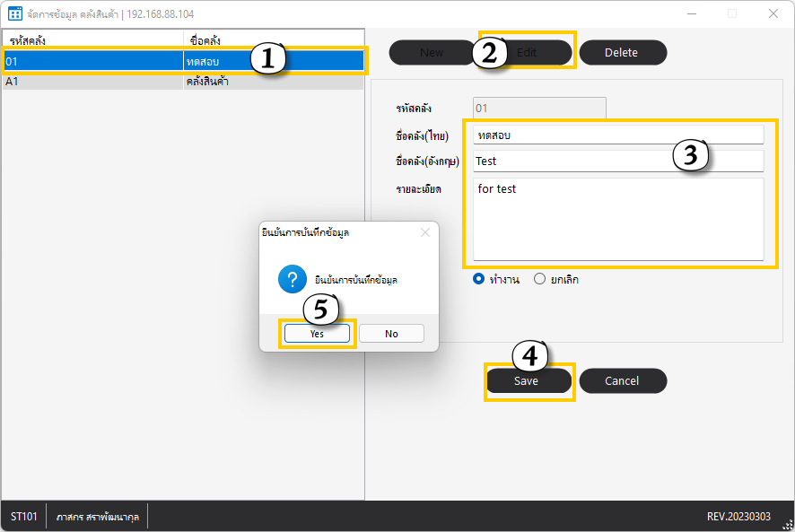Screen dimensions: 795x532
Task: Click Yes to confirm saving
Action: (317, 334)
